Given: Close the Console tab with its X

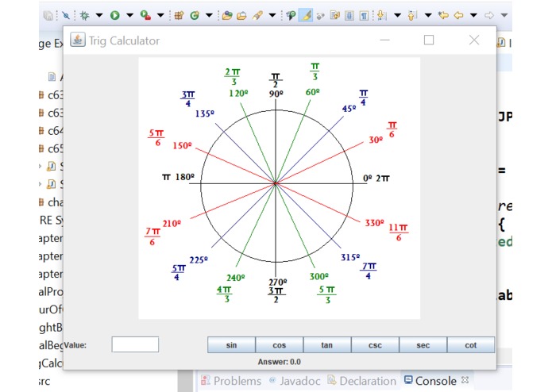Looking at the screenshot, I should click(x=465, y=379).
